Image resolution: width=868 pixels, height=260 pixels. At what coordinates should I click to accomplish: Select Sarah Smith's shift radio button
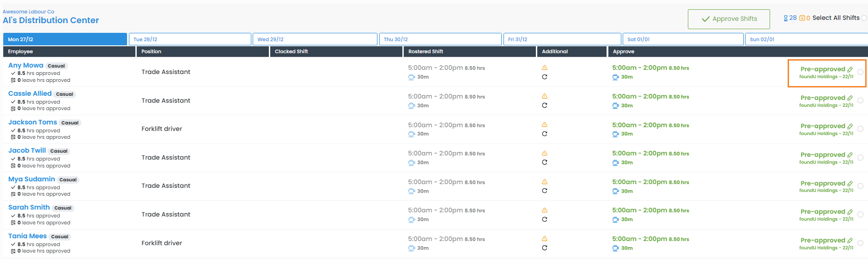(860, 215)
